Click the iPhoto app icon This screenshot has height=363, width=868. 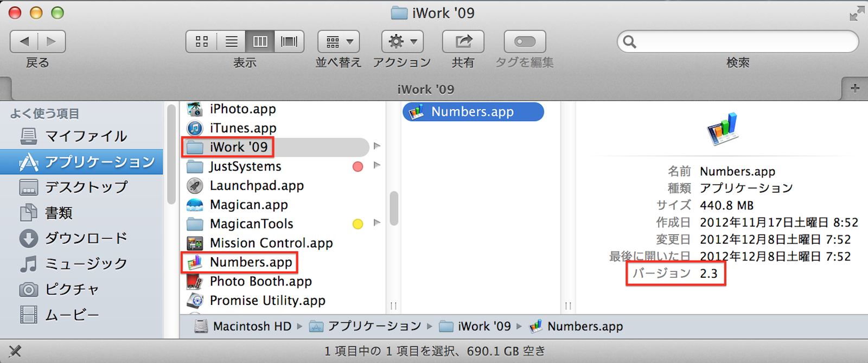click(x=195, y=109)
